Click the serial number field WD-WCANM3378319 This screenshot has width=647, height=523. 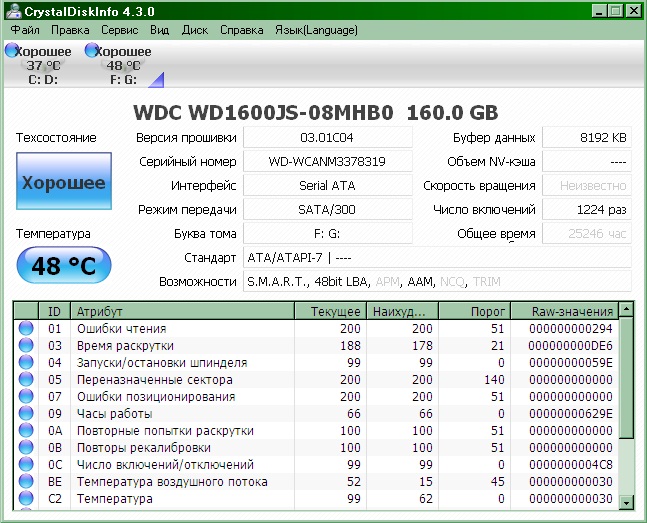pos(328,161)
